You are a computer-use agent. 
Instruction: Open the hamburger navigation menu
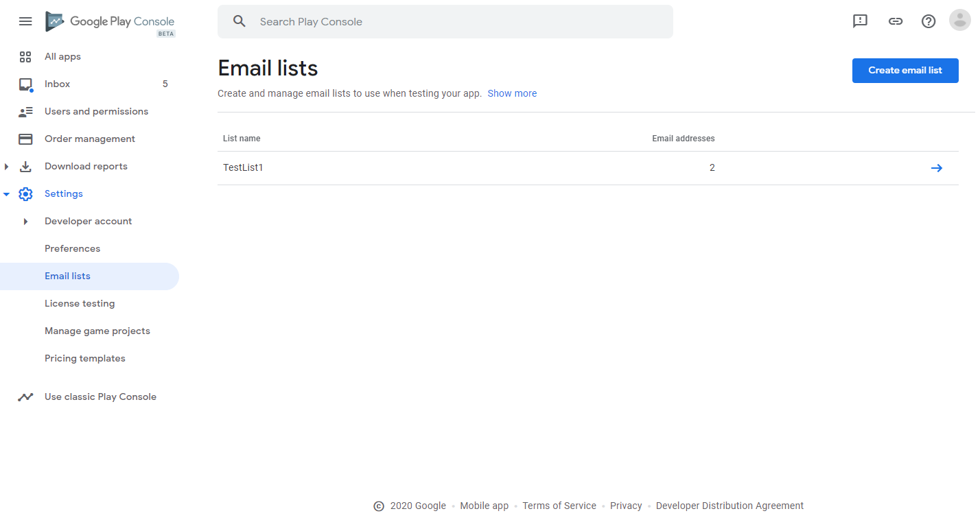click(25, 21)
